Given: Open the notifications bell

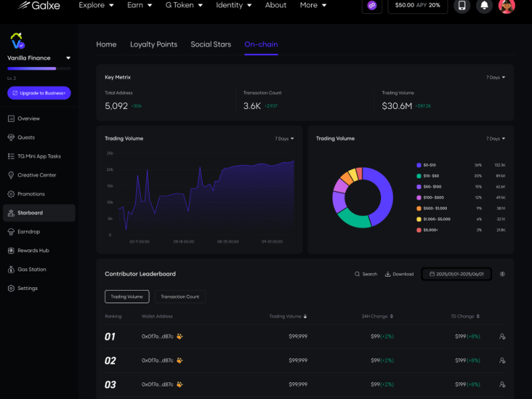Looking at the screenshot, I should click(x=484, y=5).
